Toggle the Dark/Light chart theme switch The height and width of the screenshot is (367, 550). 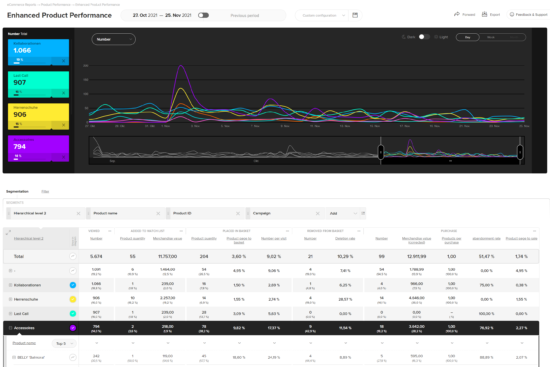coord(424,37)
